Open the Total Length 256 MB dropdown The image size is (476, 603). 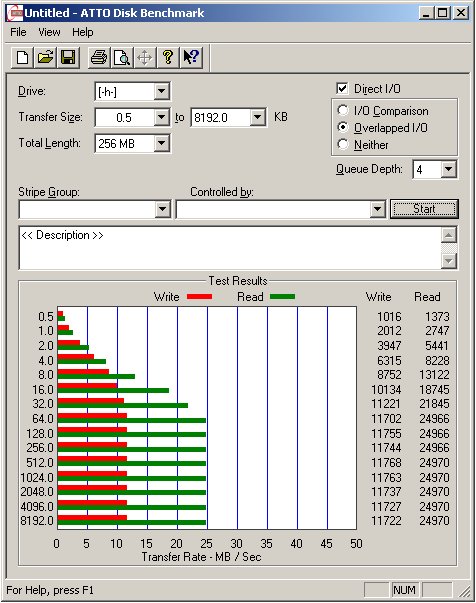[161, 143]
